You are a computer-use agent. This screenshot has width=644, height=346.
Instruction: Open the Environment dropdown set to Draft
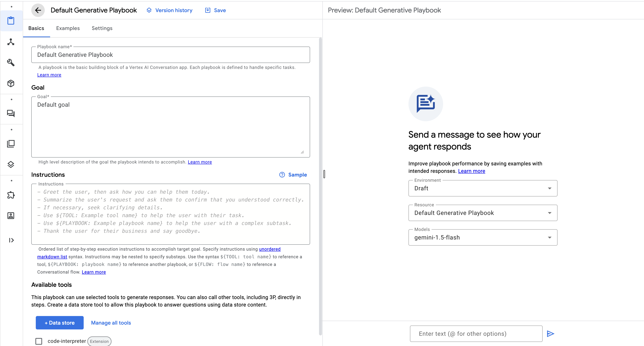coord(483,188)
